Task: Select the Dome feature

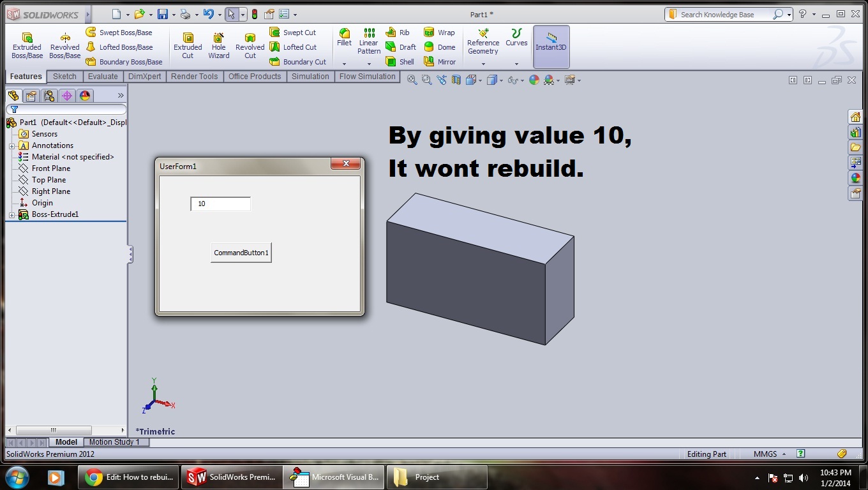Action: tap(440, 47)
